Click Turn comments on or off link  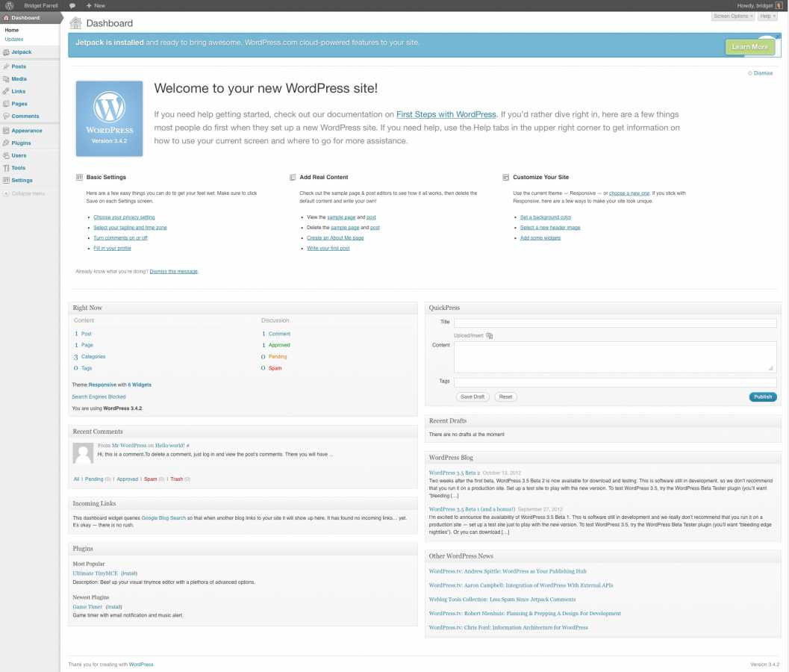(x=120, y=237)
